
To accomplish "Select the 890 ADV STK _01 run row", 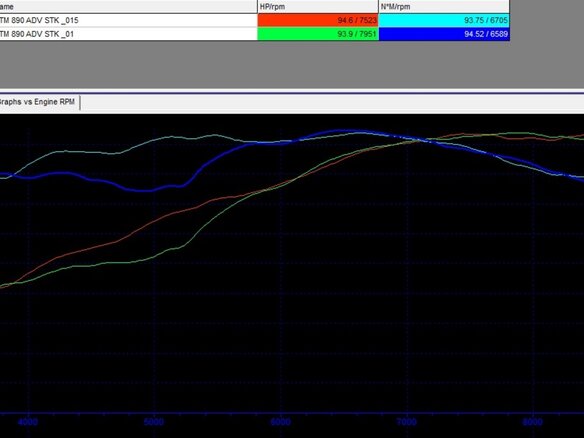I will tap(255, 34).
